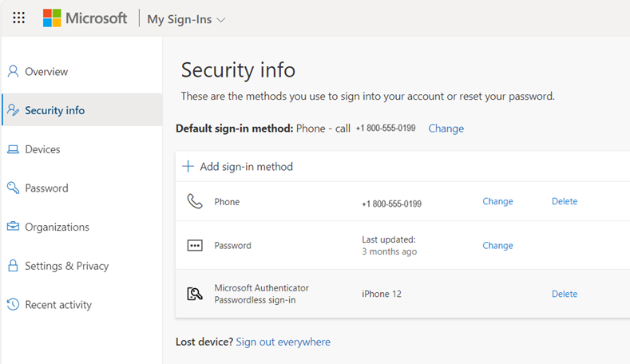Go to Recent activity page

pyautogui.click(x=58, y=305)
